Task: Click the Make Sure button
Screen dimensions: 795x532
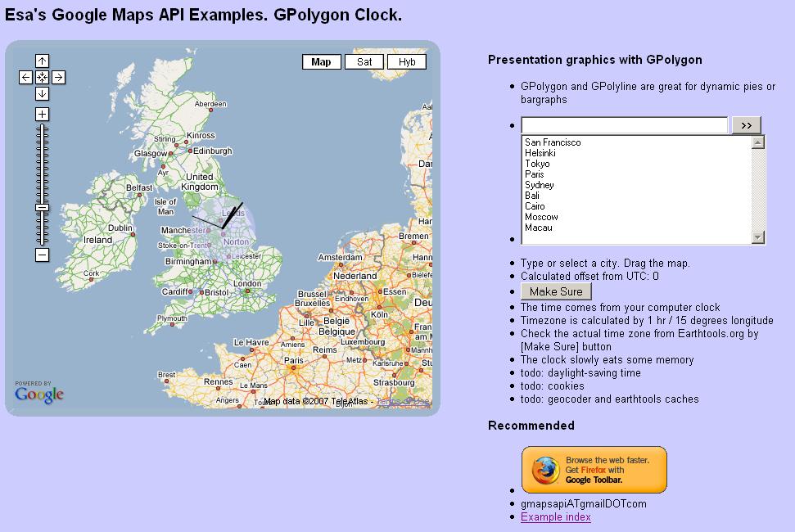Action: (x=556, y=291)
